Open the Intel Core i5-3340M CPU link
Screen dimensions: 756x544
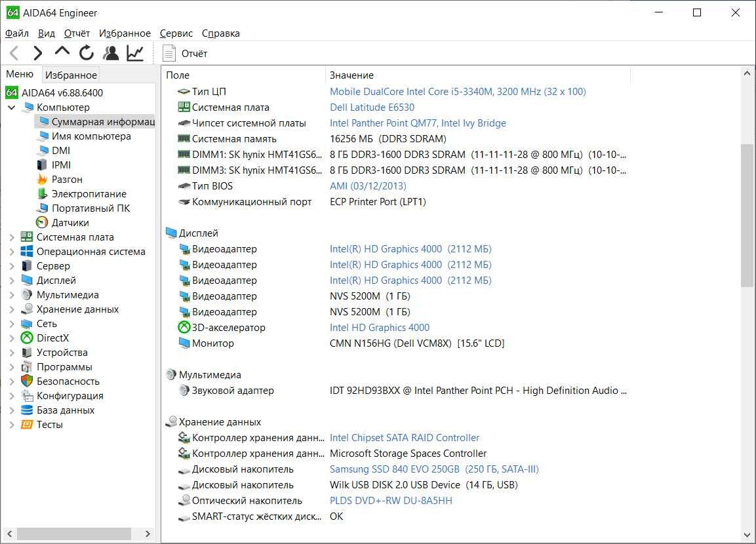tap(458, 92)
